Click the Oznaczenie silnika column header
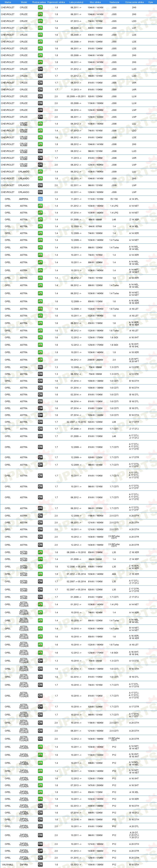The image size is (157, 868). coord(134,2)
